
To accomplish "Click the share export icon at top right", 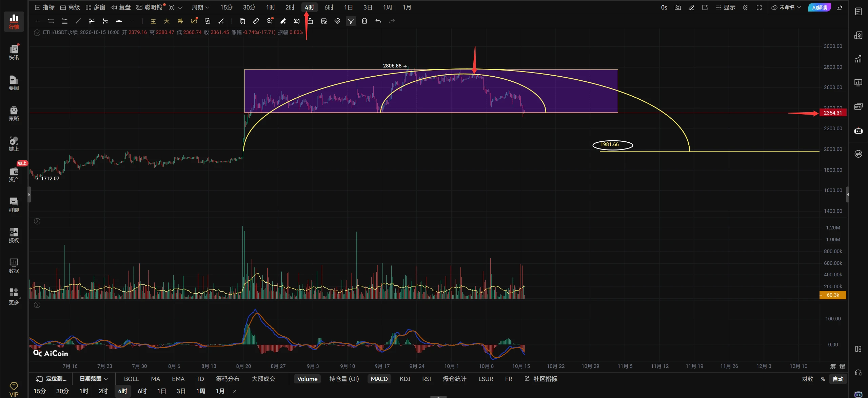I will tap(840, 7).
